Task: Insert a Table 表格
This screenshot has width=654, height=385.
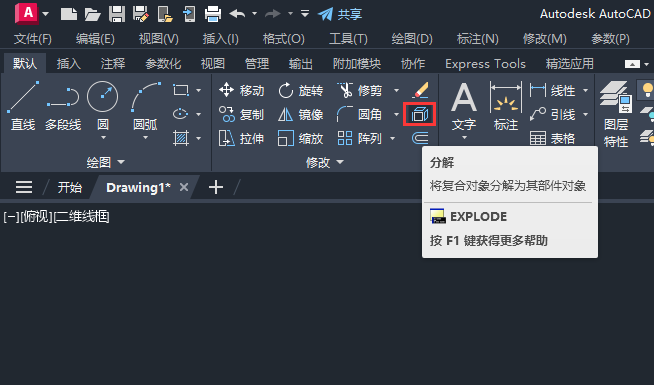Action: (553, 138)
